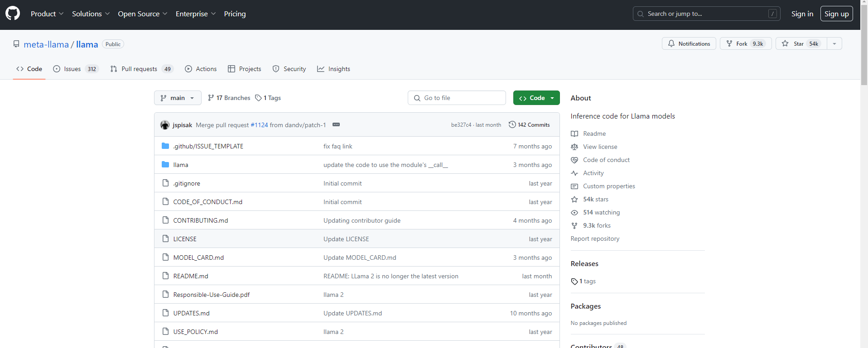The width and height of the screenshot is (868, 348).
Task: Open the Packages heading link
Action: pos(586,306)
